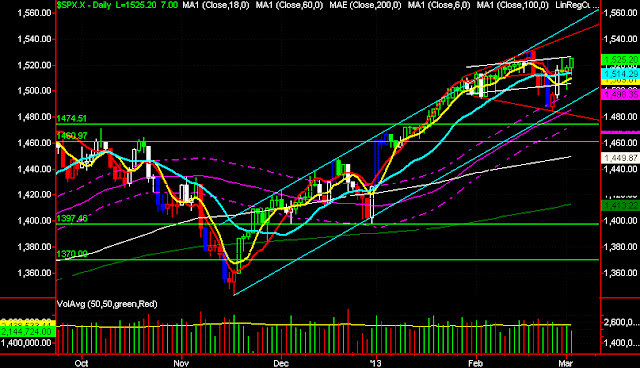Click the 1460.97 horizontal level label
640x368 pixels.
pos(72,136)
